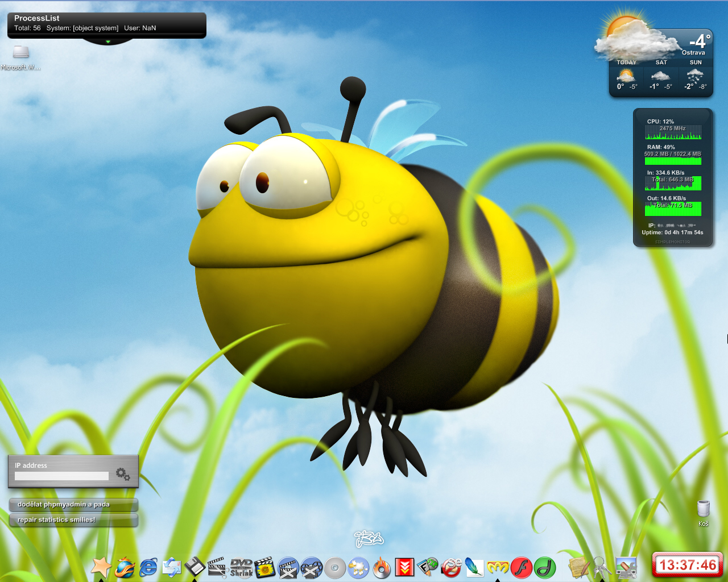Image resolution: width=728 pixels, height=582 pixels.
Task: Open the sheep icon in dock
Action: click(358, 567)
